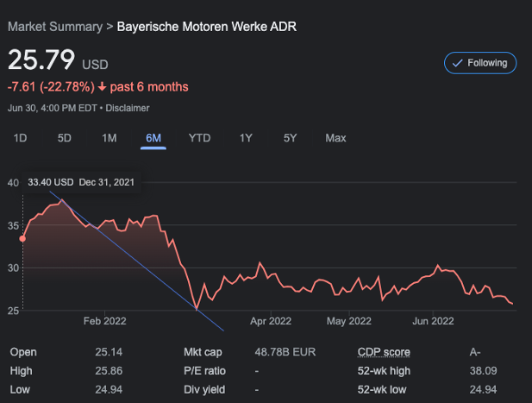Switch to the 1D time range tab
Image resolution: width=532 pixels, height=403 pixels.
20,138
